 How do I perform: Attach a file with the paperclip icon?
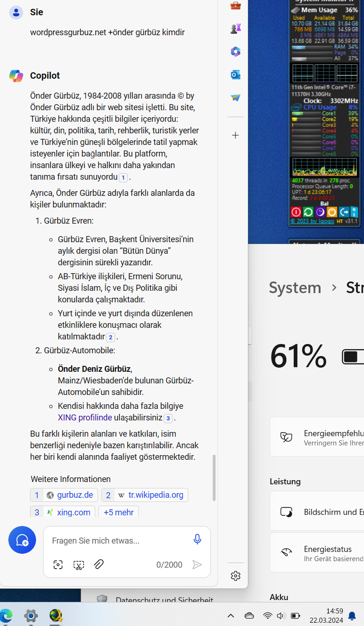(x=99, y=564)
